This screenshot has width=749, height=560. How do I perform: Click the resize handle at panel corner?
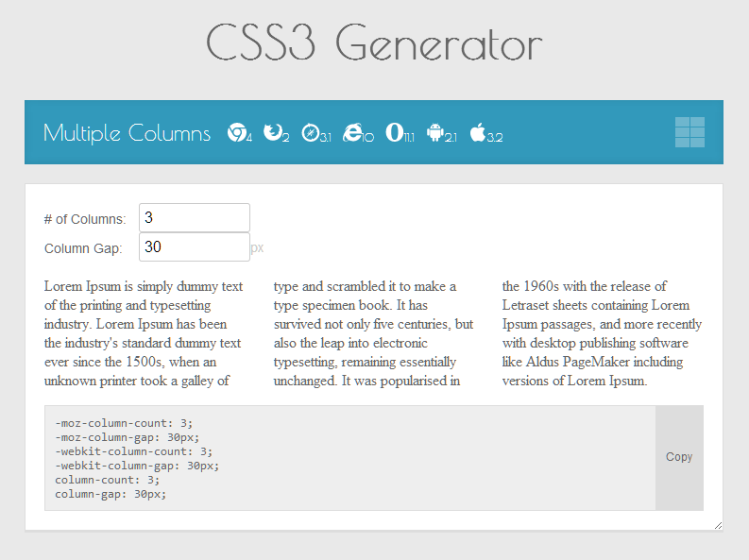pyautogui.click(x=718, y=524)
